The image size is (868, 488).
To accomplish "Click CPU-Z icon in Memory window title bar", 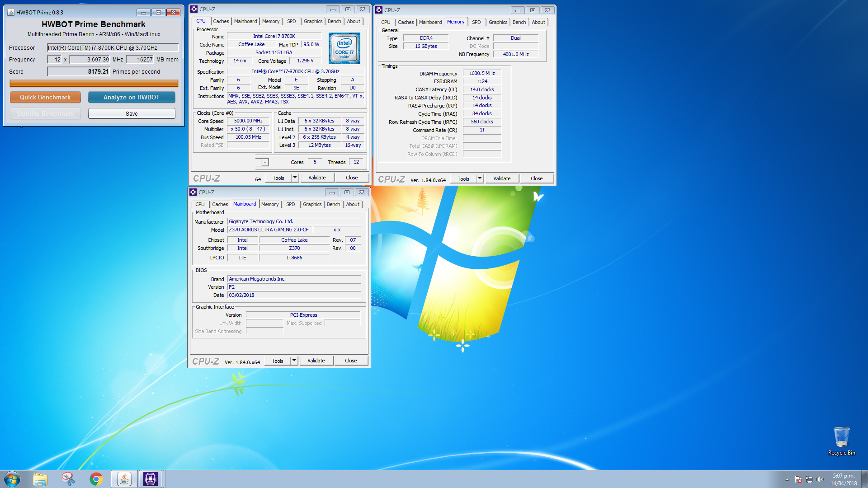I will tap(379, 10).
